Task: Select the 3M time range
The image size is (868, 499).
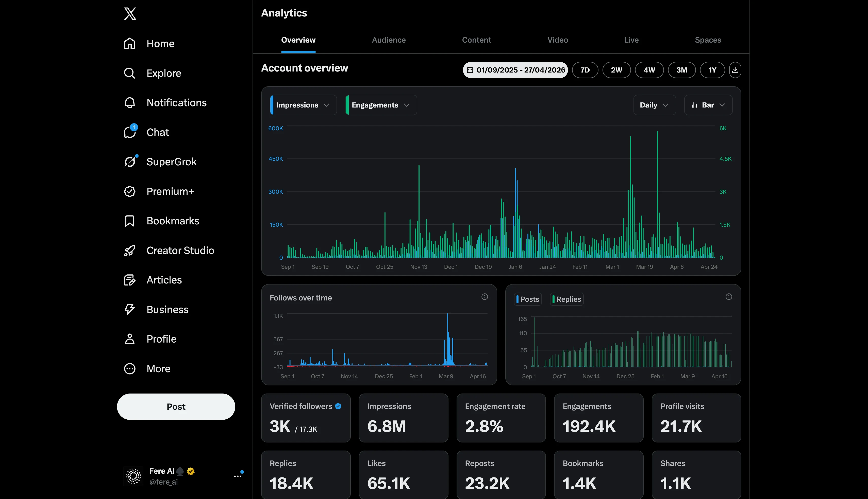Action: click(682, 70)
